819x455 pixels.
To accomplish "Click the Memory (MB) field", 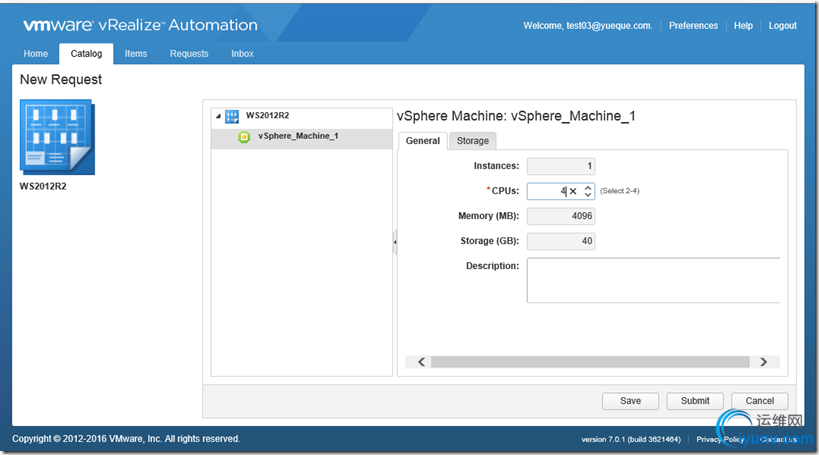I will [561, 216].
